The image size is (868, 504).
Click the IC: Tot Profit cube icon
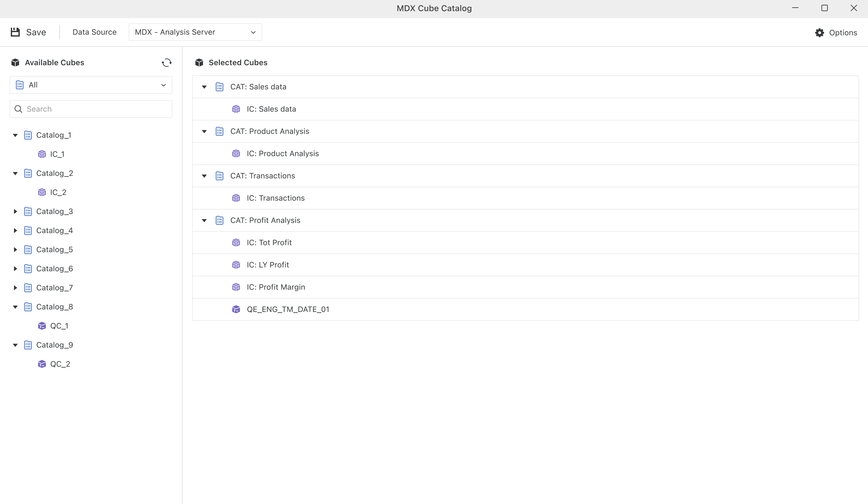236,243
